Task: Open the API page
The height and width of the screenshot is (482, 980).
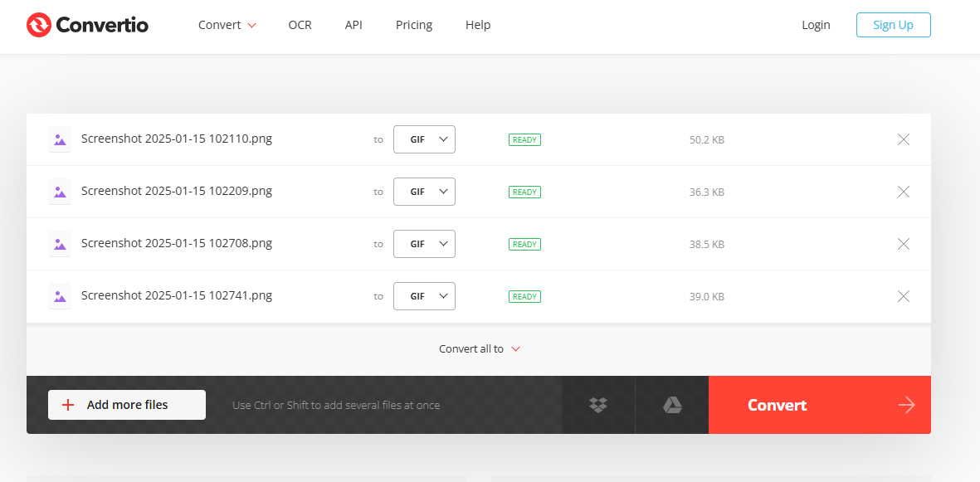Action: point(353,25)
